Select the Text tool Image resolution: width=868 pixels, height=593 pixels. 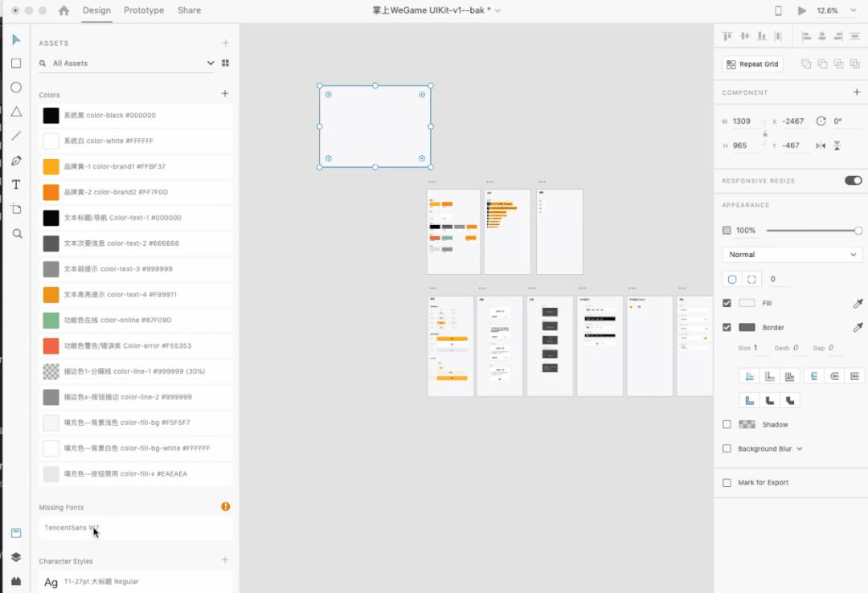(16, 185)
